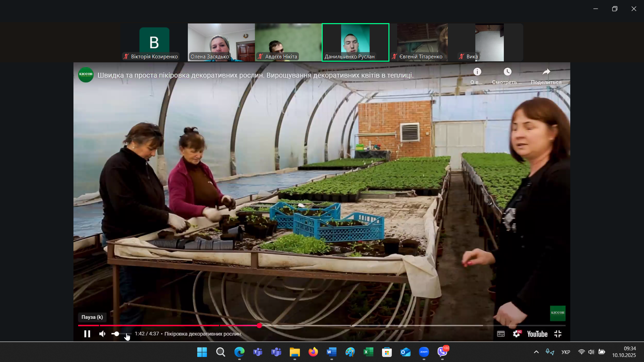Toggle subtitles with the captions icon
The image size is (644, 362).
pos(501,334)
